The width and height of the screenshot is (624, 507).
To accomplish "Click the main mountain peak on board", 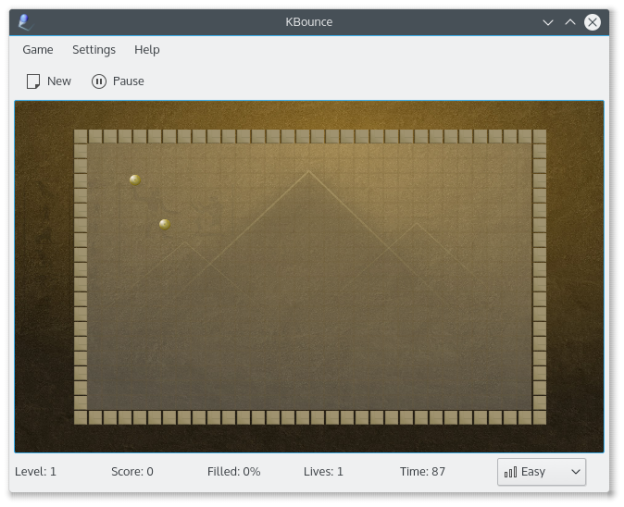I will (308, 172).
